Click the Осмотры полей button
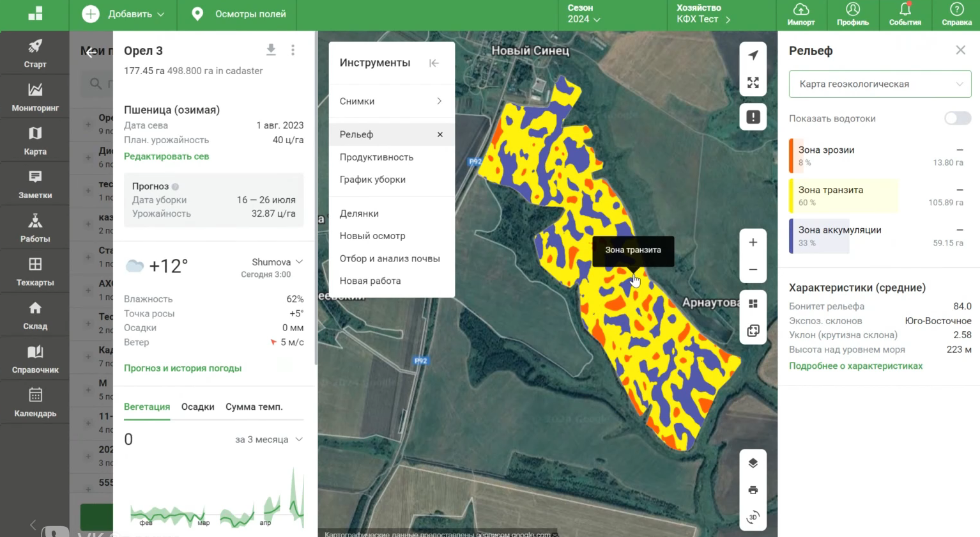Image resolution: width=980 pixels, height=537 pixels. [x=239, y=14]
